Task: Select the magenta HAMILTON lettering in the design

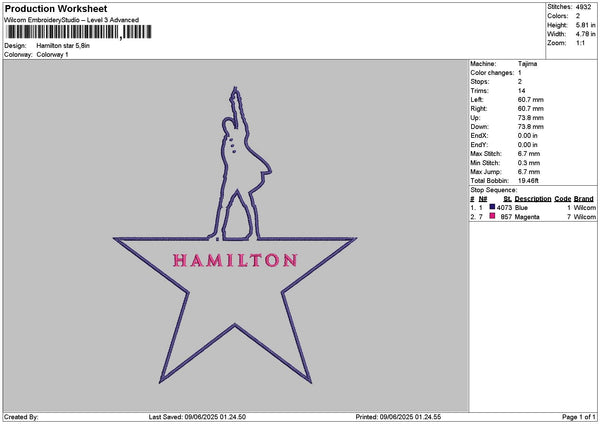Action: (x=235, y=260)
